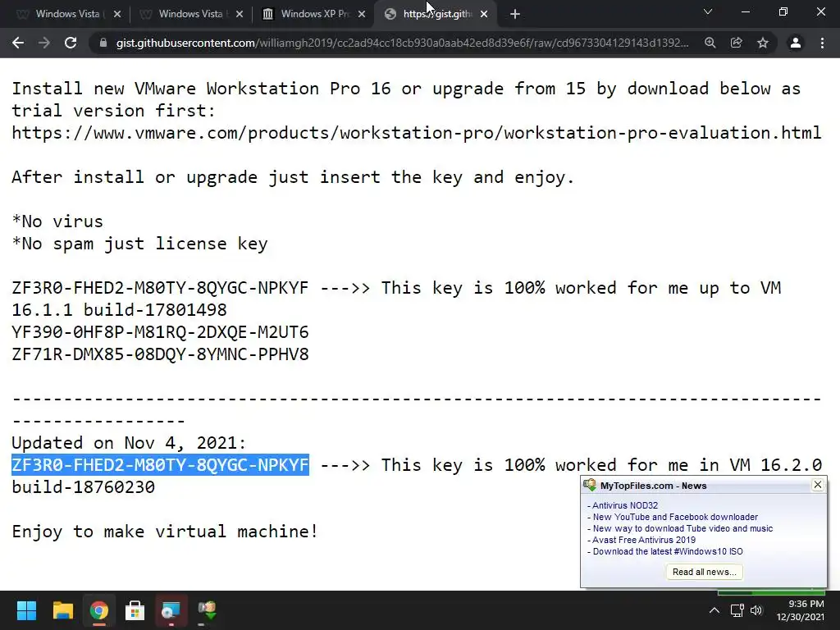Screen dimensions: 840x630
Task: Click the YF390-0HF8P license key line
Action: click(x=160, y=332)
